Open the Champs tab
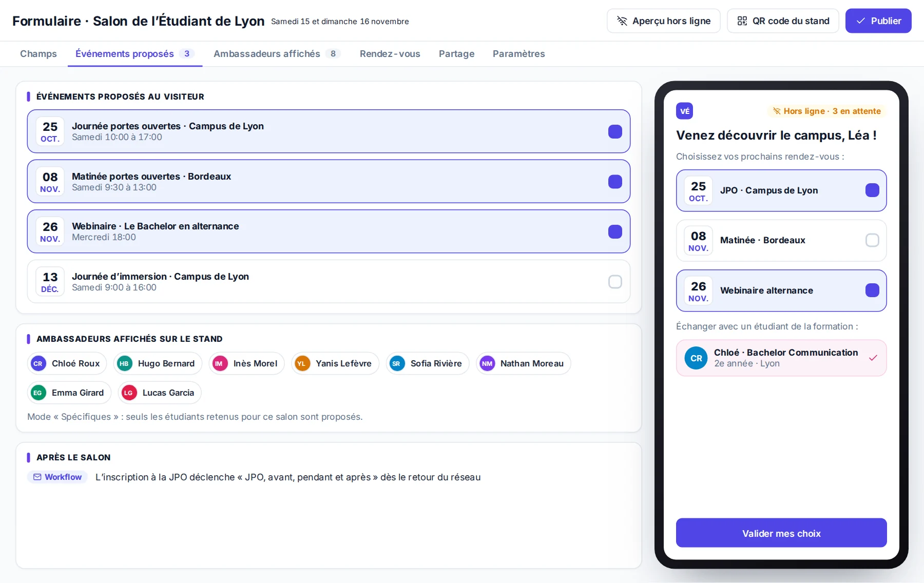 (38, 54)
